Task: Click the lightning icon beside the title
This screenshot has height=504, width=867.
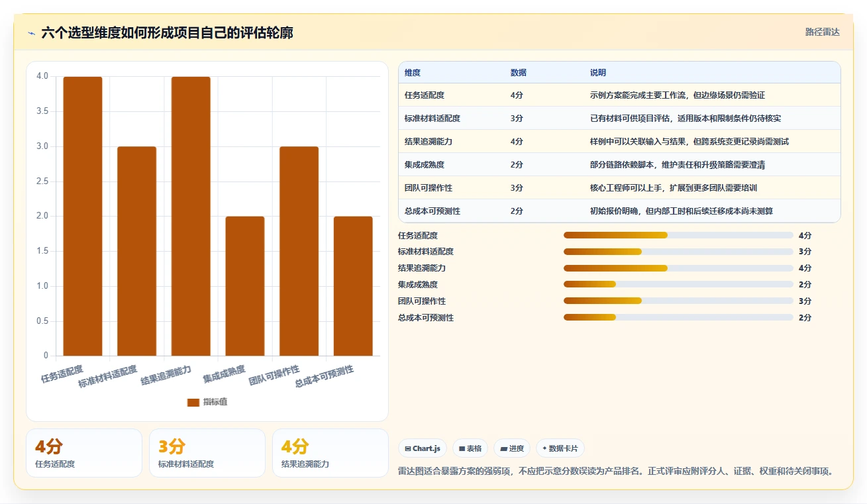Action: 32,33
